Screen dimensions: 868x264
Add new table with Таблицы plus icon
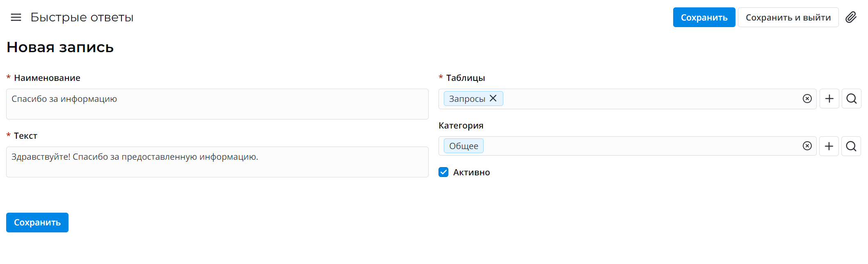tap(829, 99)
